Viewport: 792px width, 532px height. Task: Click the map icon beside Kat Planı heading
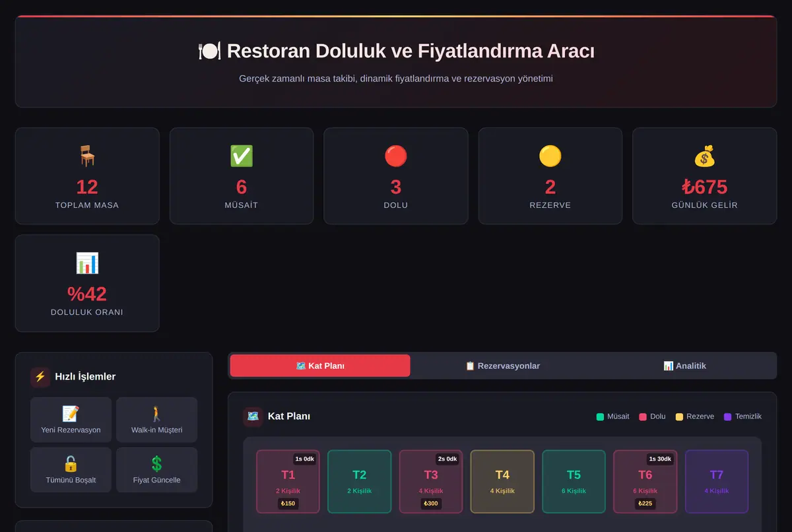(253, 416)
